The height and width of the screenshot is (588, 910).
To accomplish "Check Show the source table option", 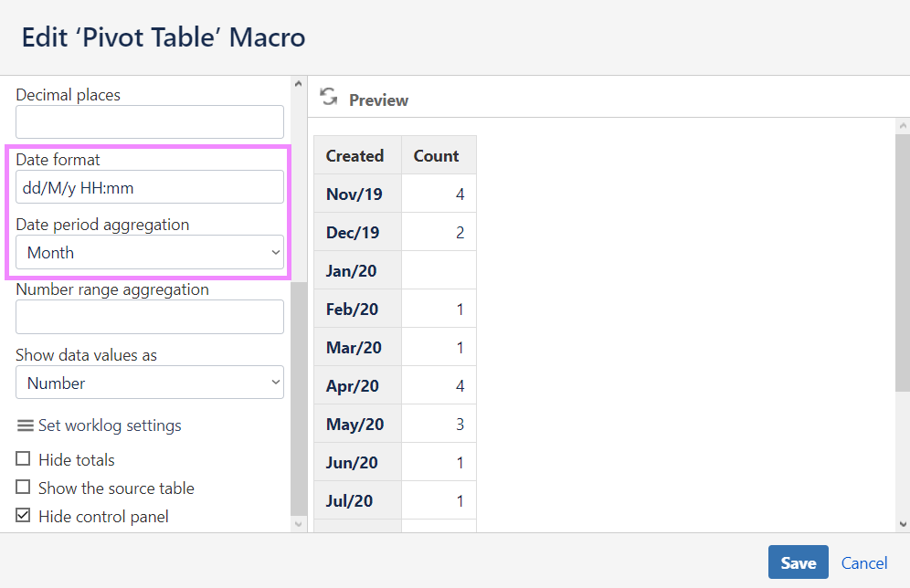I will 24,488.
